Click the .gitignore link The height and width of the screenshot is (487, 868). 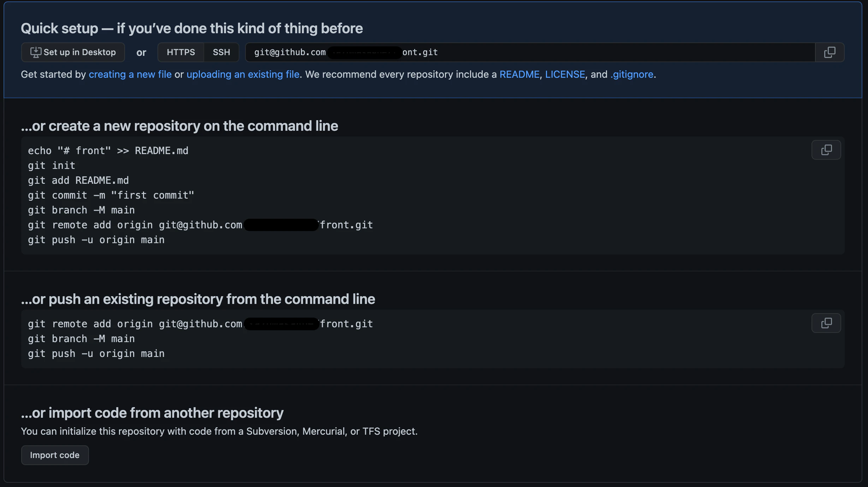[x=632, y=74]
